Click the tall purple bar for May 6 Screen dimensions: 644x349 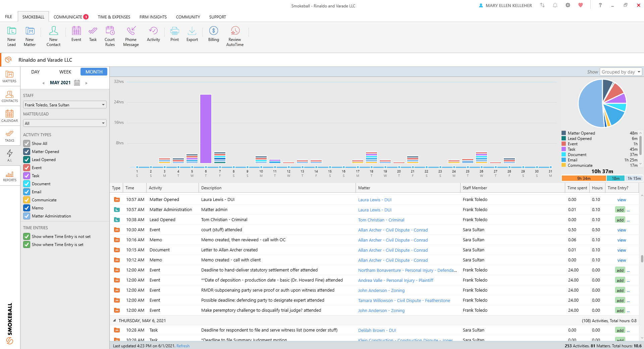click(x=206, y=129)
